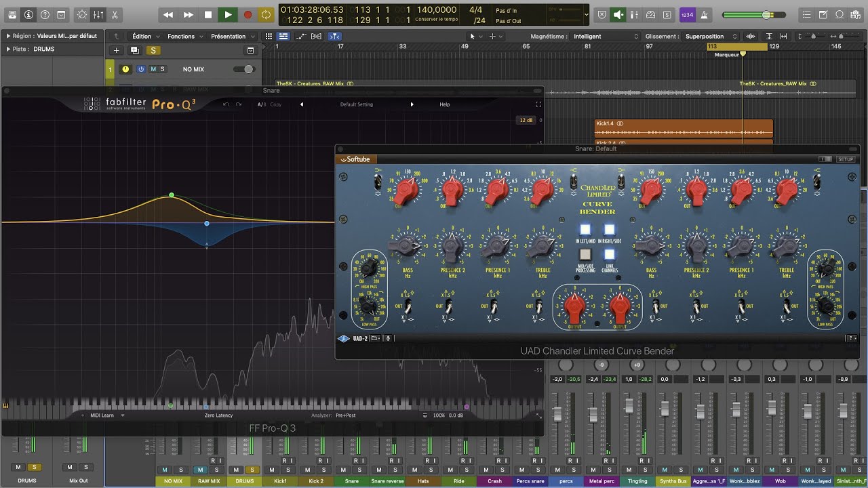Click Zero Latency processing mode in Pro-Q 3

pos(218,415)
